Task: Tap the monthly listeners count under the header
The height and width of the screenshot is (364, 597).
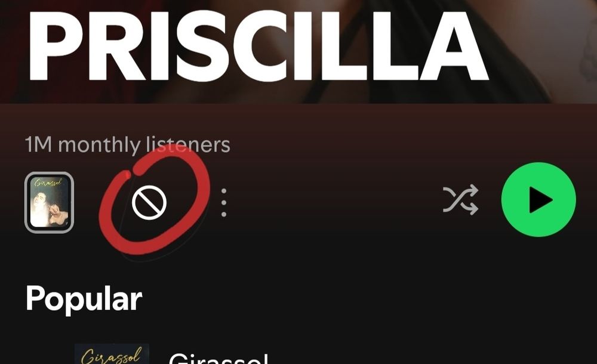Action: [128, 144]
